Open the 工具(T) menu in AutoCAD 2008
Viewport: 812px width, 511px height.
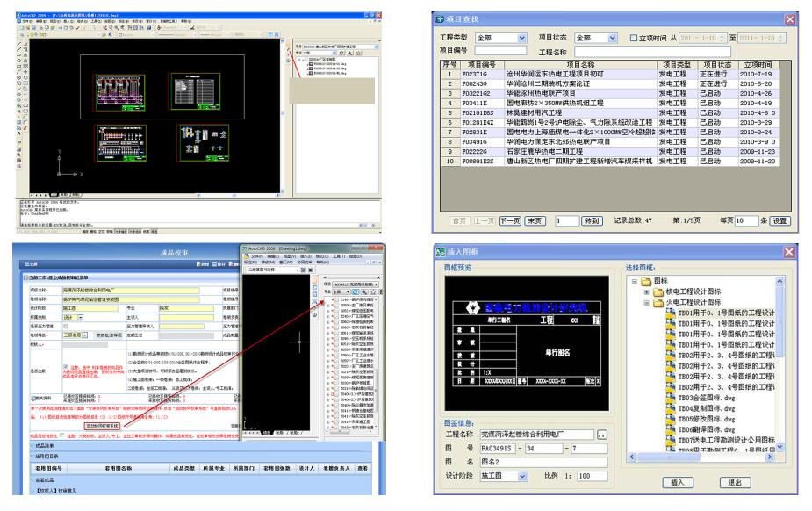coord(339,256)
